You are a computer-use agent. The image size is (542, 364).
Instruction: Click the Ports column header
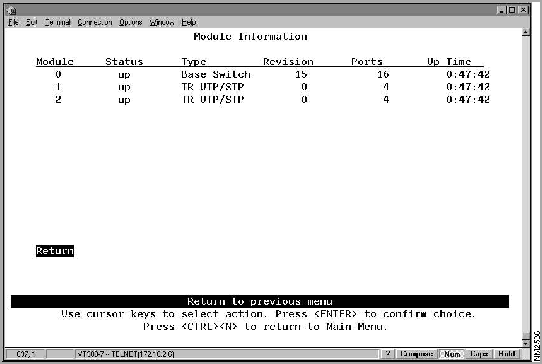(x=367, y=62)
